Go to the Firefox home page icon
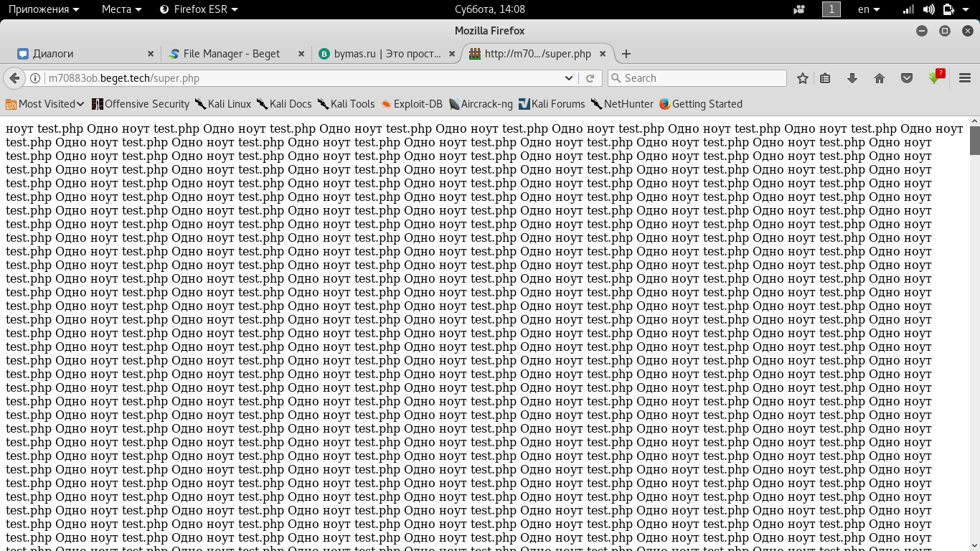The height and width of the screenshot is (551, 980). click(x=880, y=78)
